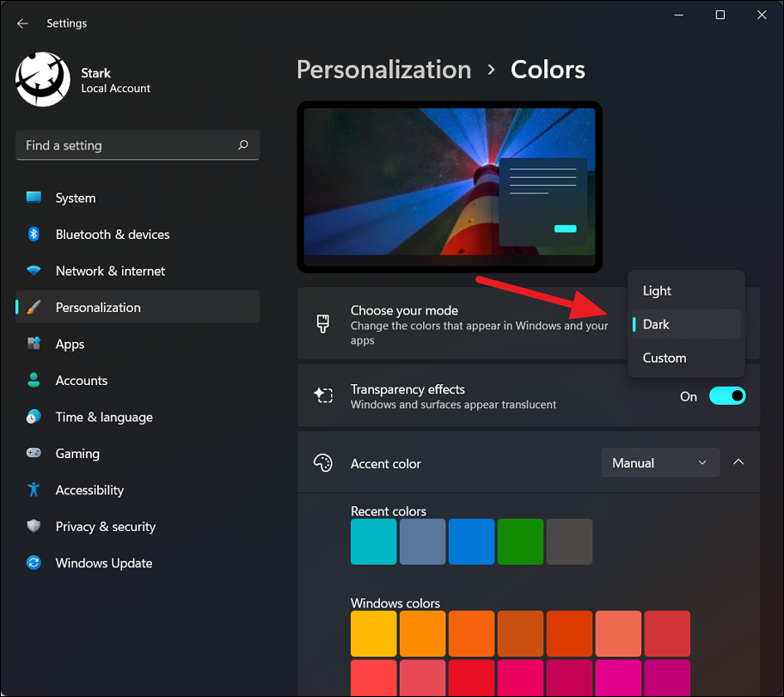The image size is (784, 697).
Task: Click the back arrow button
Action: tap(22, 23)
